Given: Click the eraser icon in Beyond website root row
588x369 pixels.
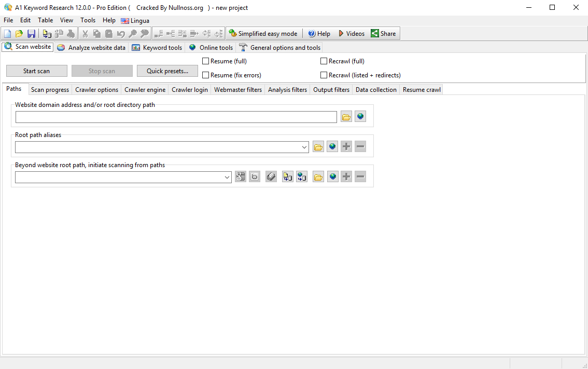Looking at the screenshot, I should click(x=271, y=177).
